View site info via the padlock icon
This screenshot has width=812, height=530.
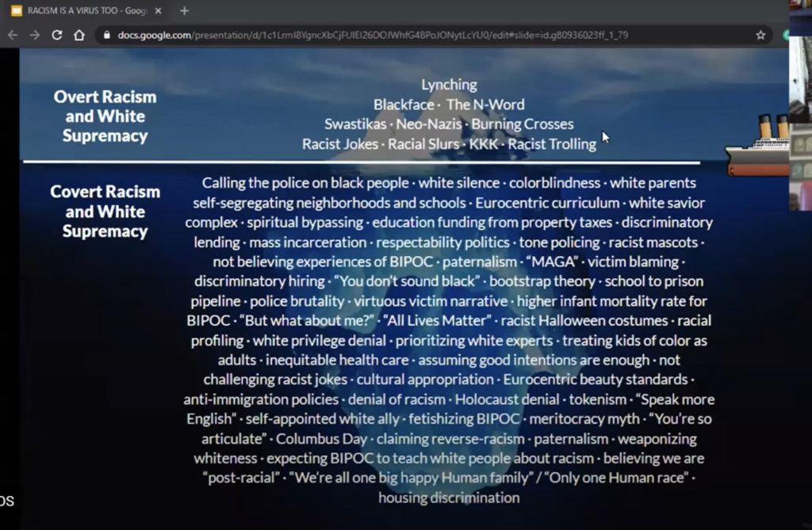pos(107,35)
